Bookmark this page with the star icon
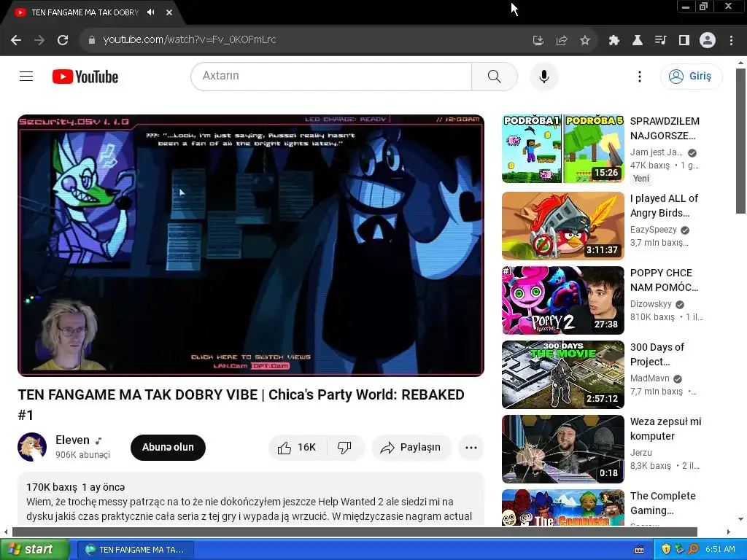 click(x=585, y=41)
